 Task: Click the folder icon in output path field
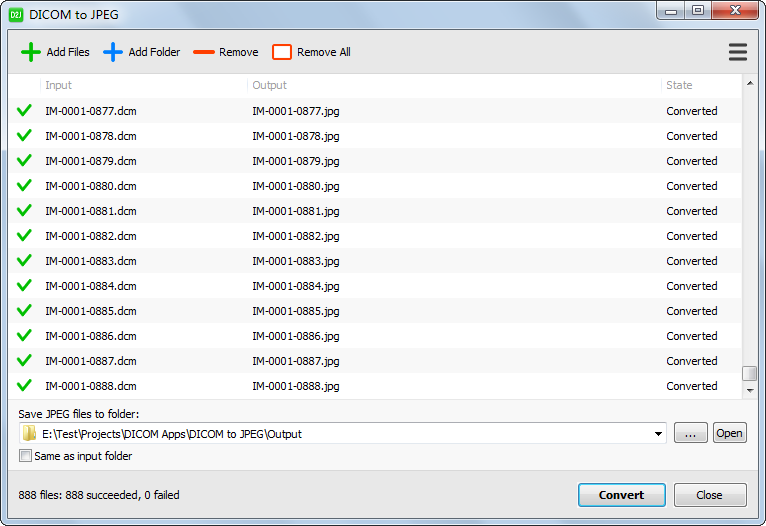(30, 434)
